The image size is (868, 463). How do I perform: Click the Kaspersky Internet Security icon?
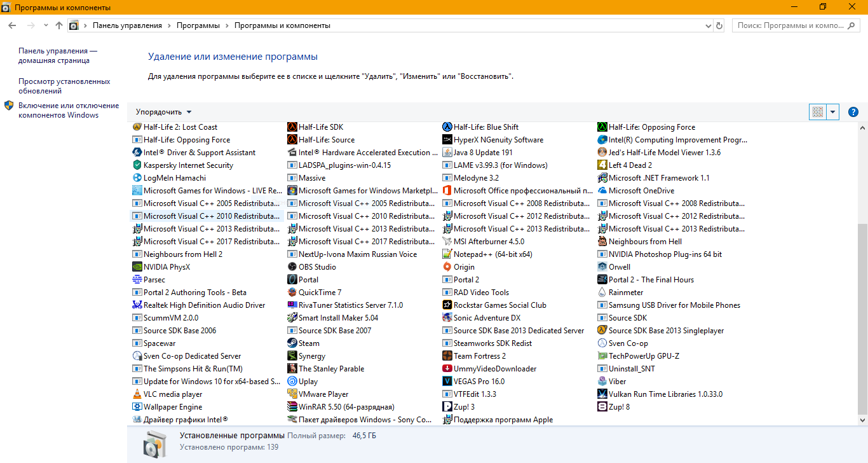137,165
